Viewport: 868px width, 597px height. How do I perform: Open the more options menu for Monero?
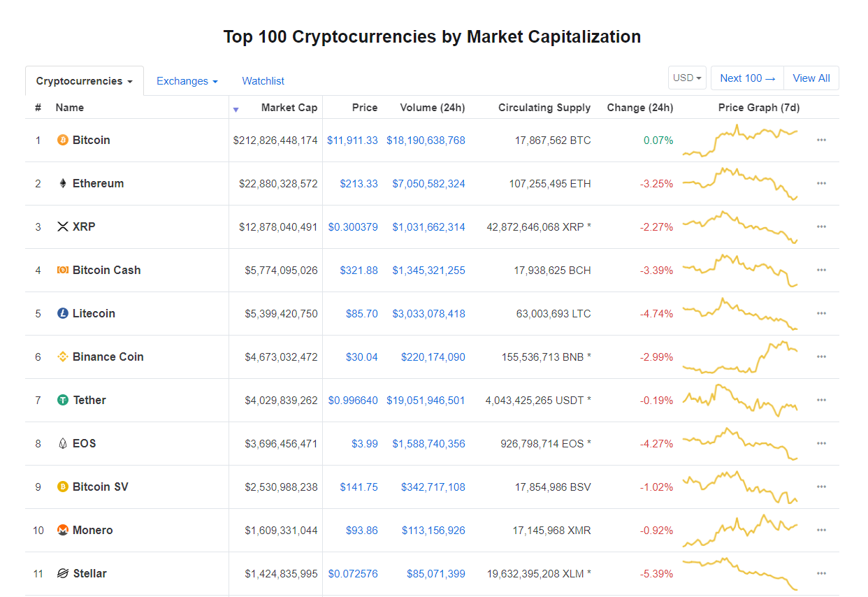pyautogui.click(x=821, y=530)
